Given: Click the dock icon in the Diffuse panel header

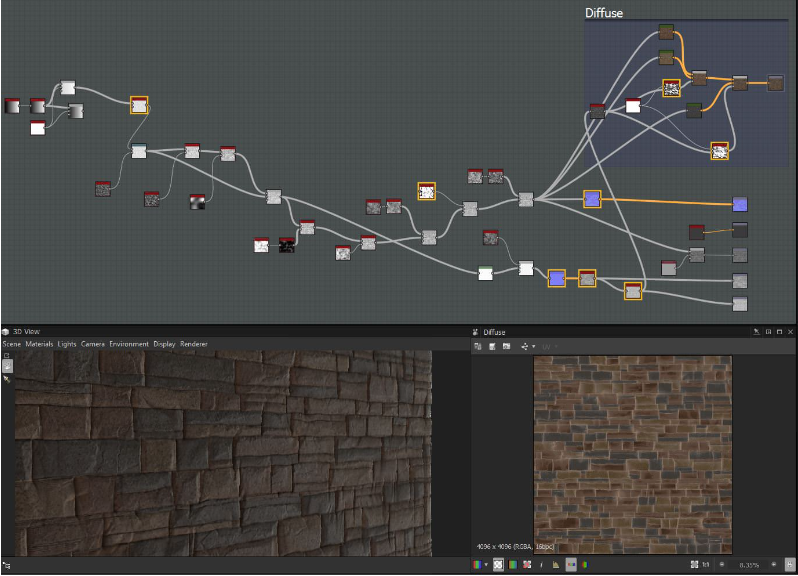Looking at the screenshot, I should tap(768, 332).
